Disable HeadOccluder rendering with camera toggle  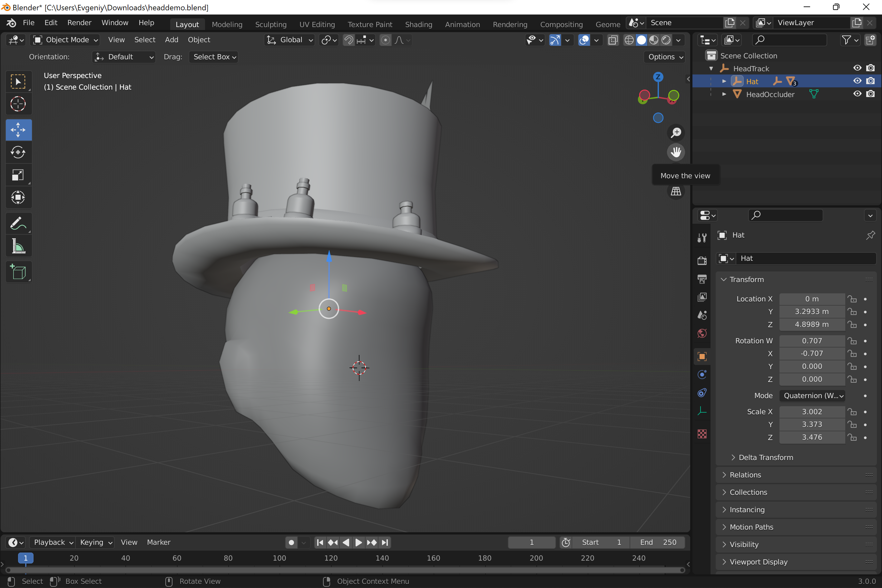tap(871, 94)
